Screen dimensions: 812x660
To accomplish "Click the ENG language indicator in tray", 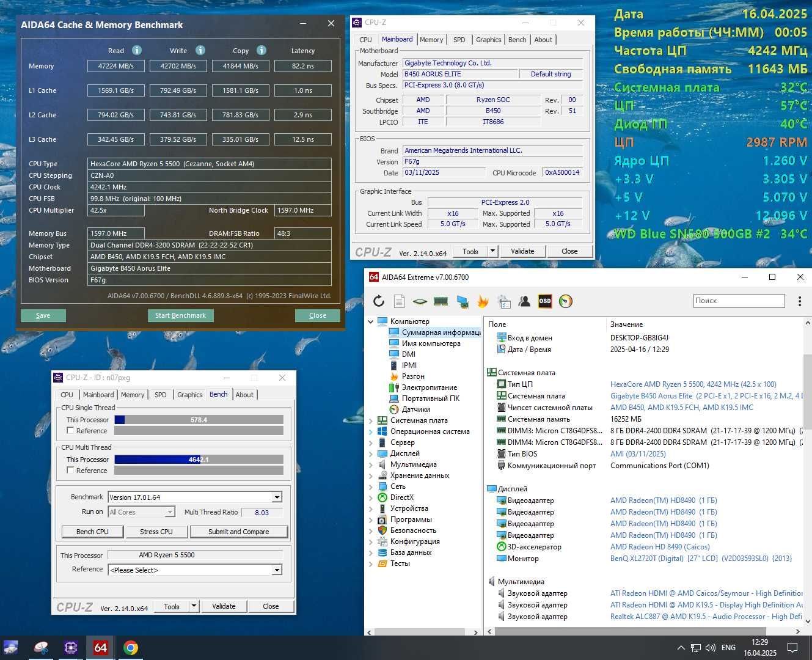I will (x=728, y=648).
